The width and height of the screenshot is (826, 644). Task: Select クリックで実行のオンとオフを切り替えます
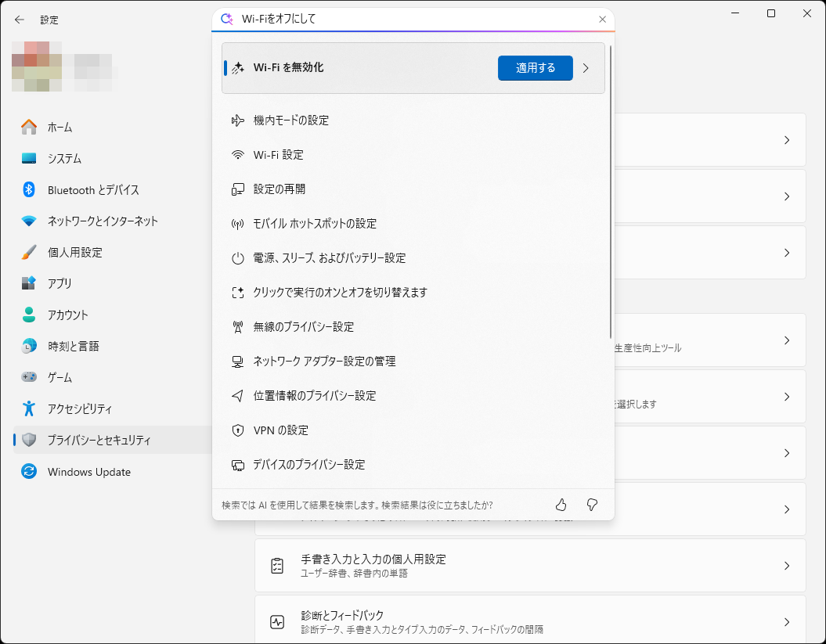337,292
